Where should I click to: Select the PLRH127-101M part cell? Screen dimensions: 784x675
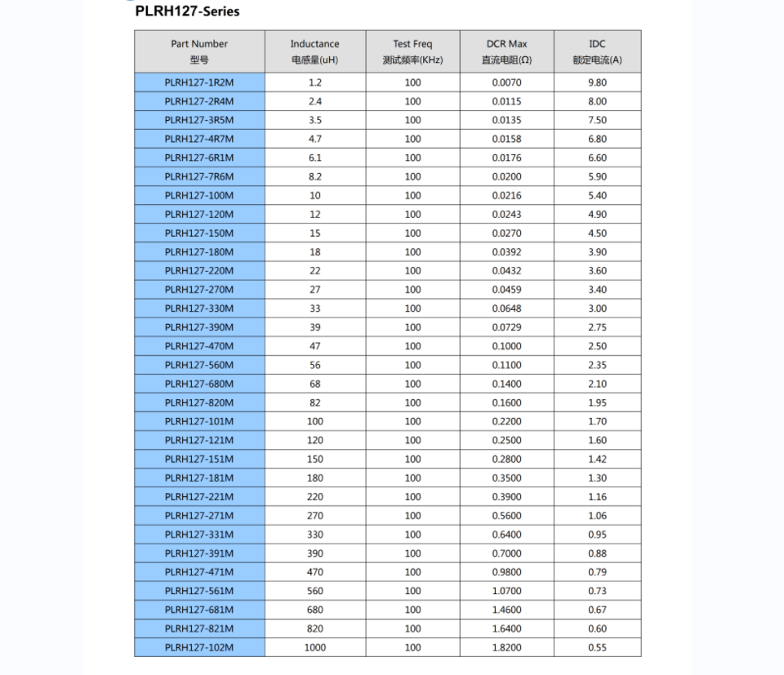tap(199, 422)
